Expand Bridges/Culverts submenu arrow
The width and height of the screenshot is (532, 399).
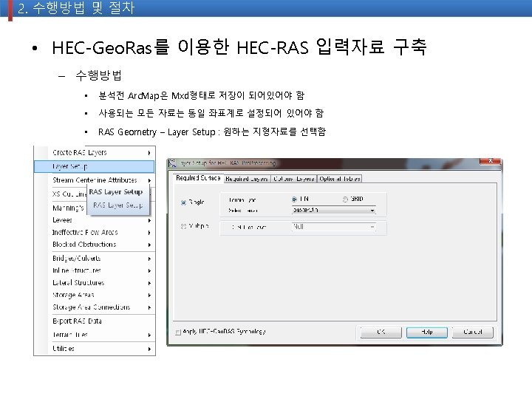click(x=149, y=259)
